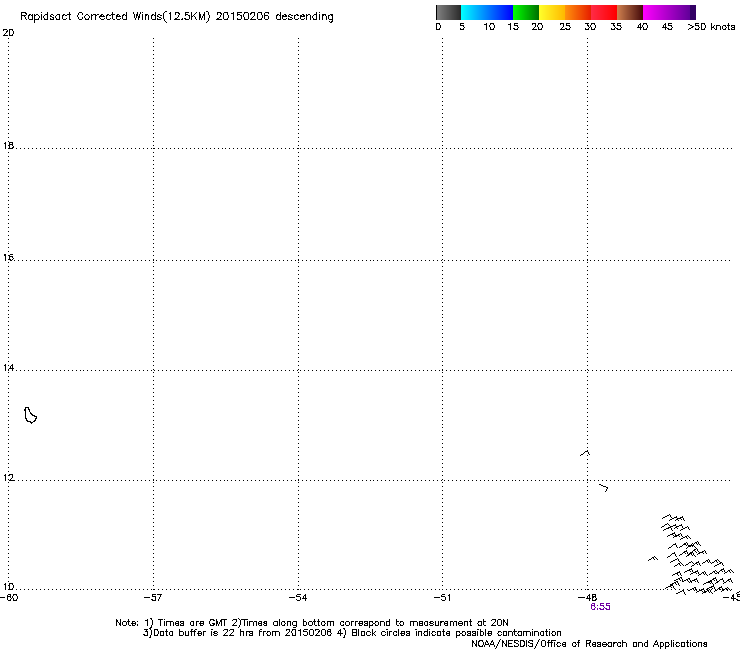740x650 pixels.
Task: Click the green 15-20 knots color band
Action: [x=526, y=12]
